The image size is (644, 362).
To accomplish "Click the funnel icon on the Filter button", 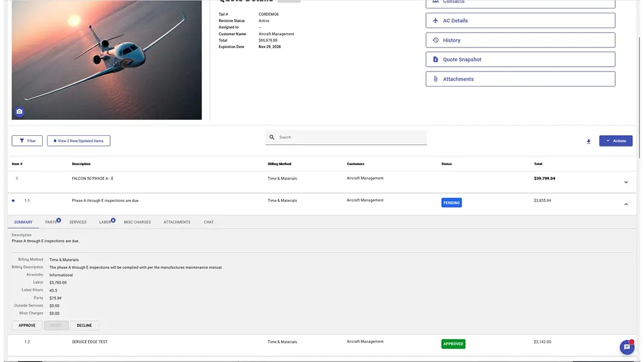I will click(x=22, y=141).
